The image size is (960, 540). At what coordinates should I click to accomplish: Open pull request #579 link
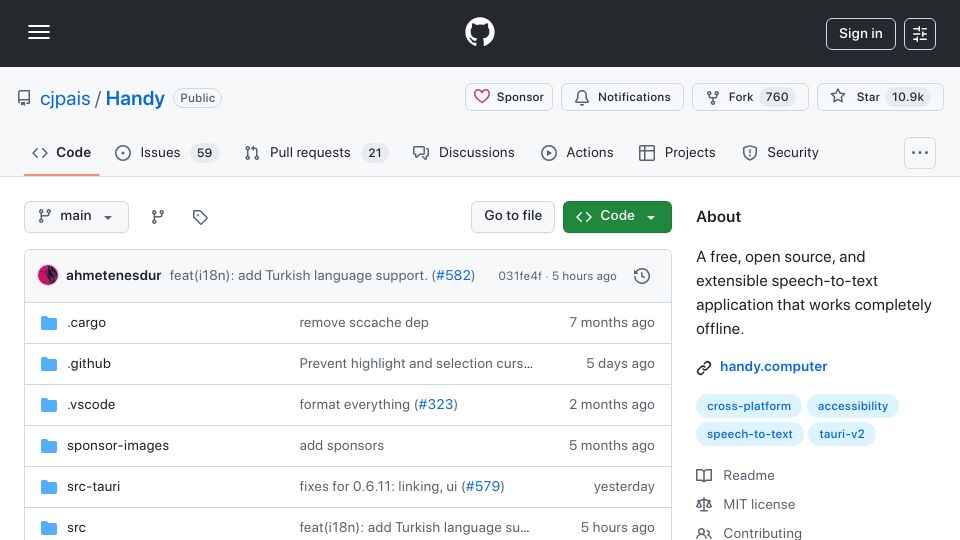coord(483,487)
